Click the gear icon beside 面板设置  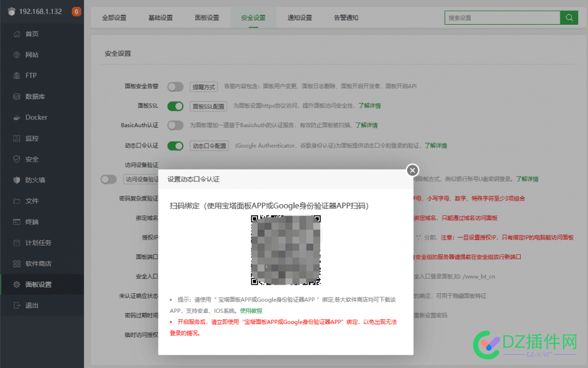click(17, 285)
